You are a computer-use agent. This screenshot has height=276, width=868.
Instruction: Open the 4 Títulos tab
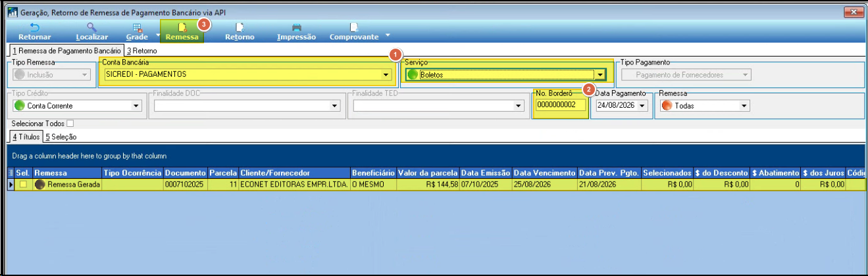26,137
